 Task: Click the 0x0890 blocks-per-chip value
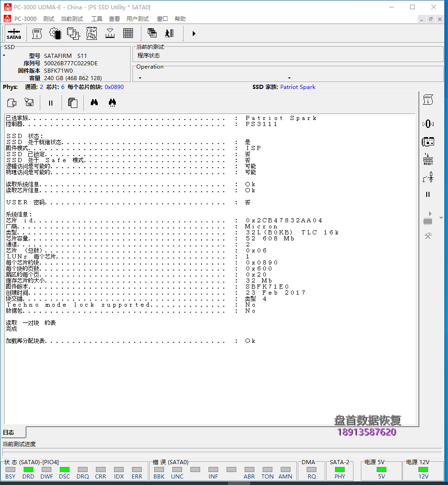click(x=114, y=87)
